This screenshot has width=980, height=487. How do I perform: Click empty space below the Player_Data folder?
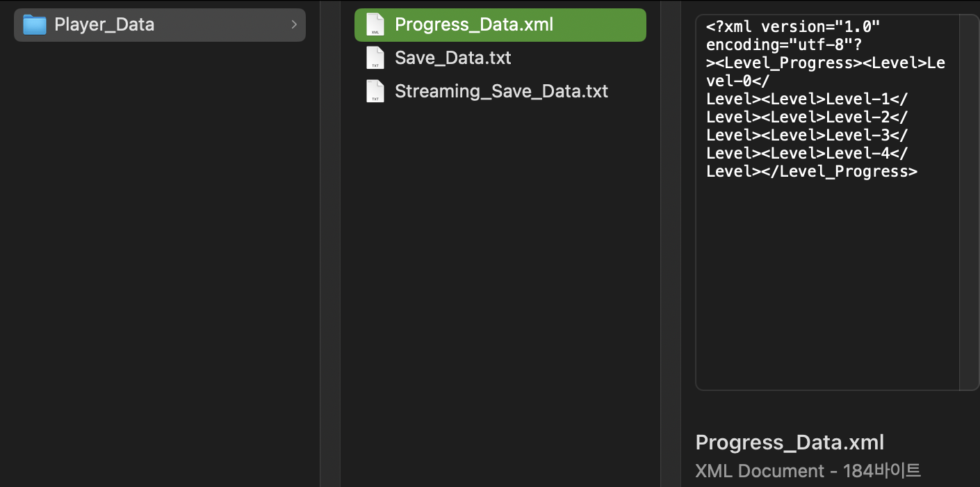(x=160, y=243)
